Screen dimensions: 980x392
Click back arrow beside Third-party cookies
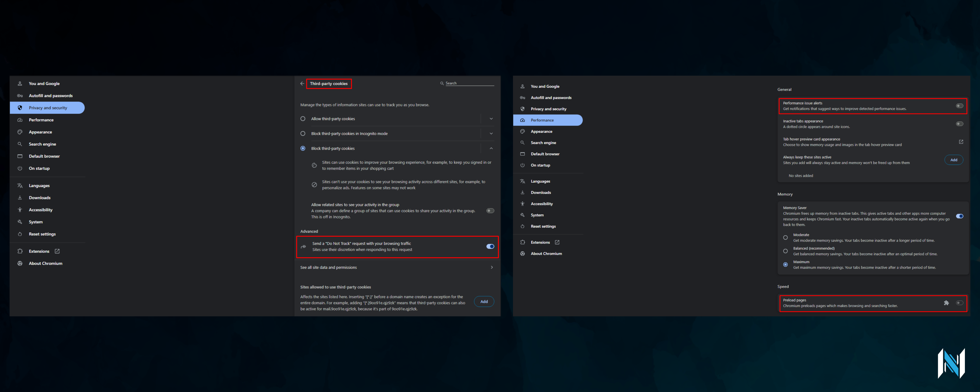(302, 84)
